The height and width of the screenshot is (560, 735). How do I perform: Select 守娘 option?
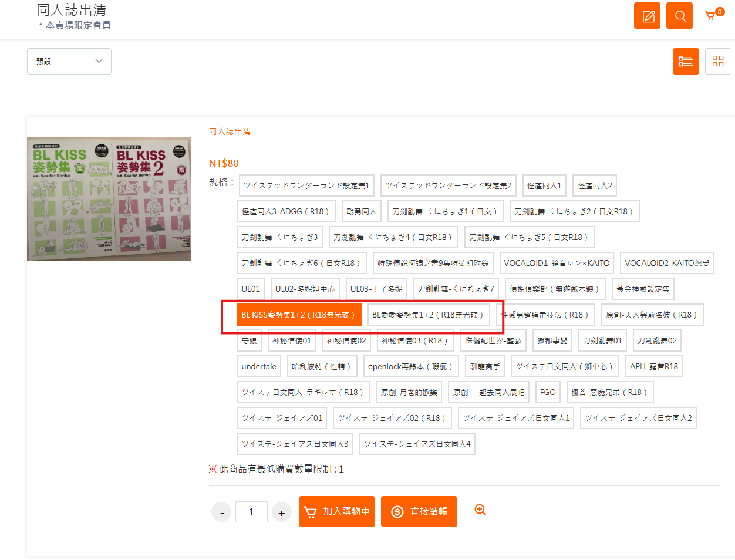click(250, 340)
